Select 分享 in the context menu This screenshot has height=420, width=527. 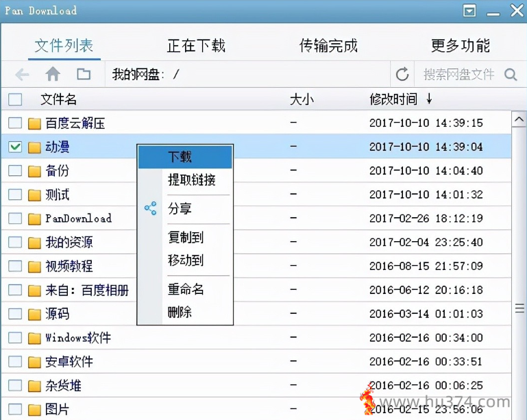[180, 209]
